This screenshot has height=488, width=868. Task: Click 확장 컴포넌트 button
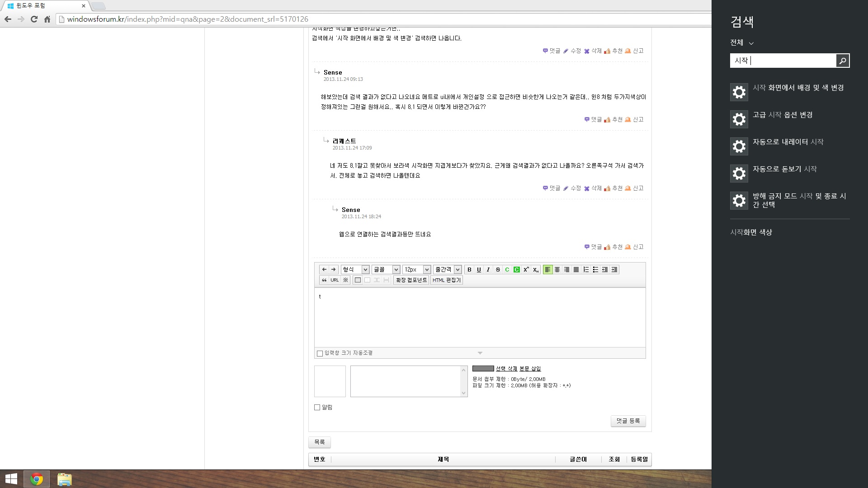(x=411, y=280)
